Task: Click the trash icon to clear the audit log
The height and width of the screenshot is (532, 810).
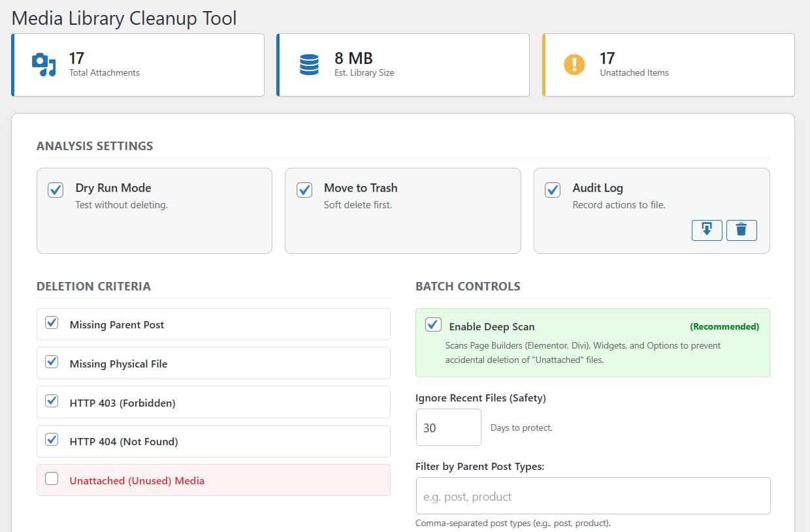Action: pos(741,230)
